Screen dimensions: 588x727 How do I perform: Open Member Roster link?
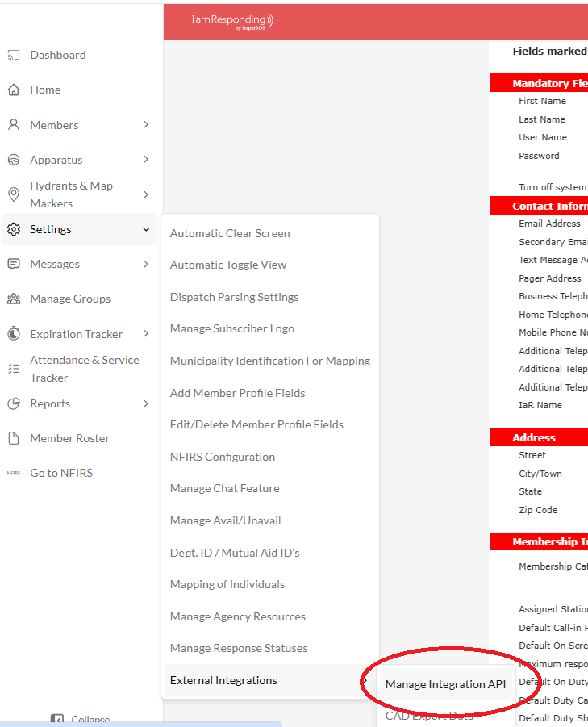point(70,439)
